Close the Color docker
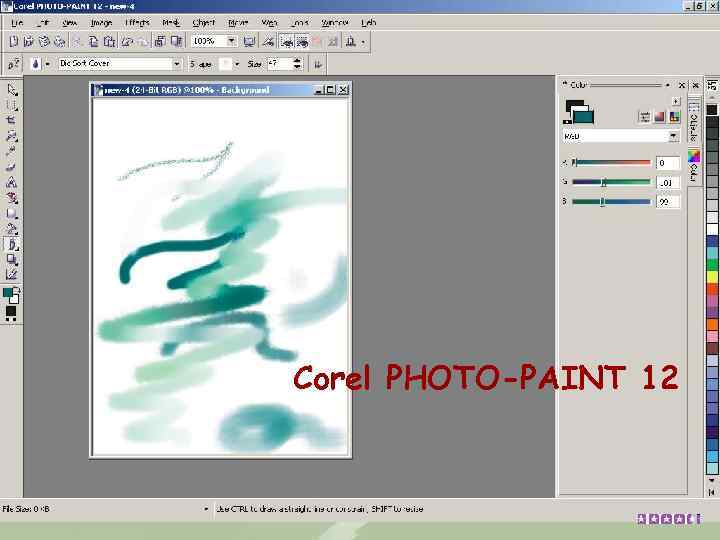Screen dimensions: 720x540 coord(682,85)
